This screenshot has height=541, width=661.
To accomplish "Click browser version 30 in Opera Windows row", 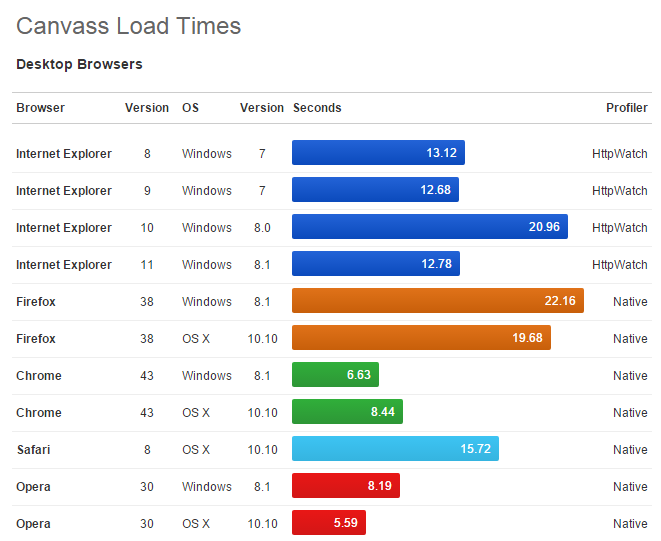I will click(x=147, y=487).
